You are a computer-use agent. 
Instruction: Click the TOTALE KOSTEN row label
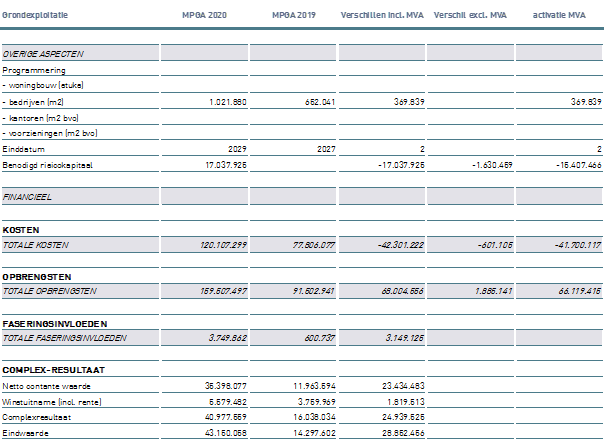(x=37, y=243)
